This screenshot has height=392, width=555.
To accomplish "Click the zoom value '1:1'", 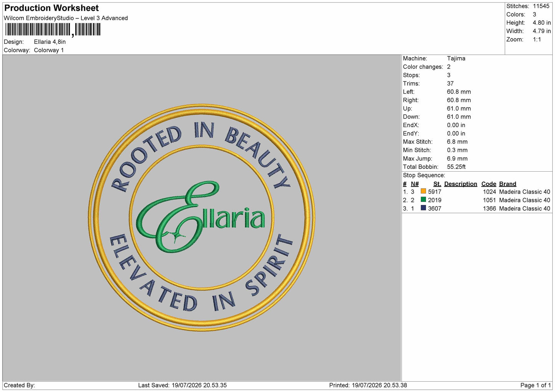I will (537, 40).
